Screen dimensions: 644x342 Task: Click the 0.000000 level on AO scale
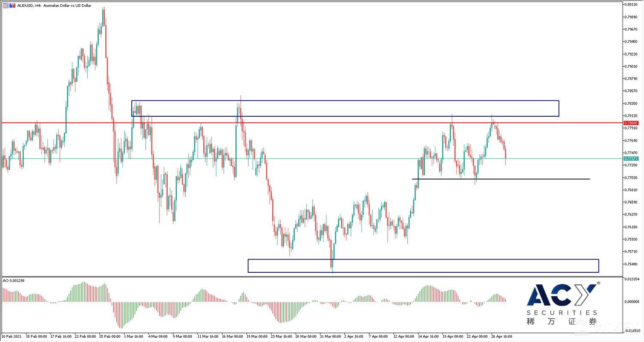[631, 302]
